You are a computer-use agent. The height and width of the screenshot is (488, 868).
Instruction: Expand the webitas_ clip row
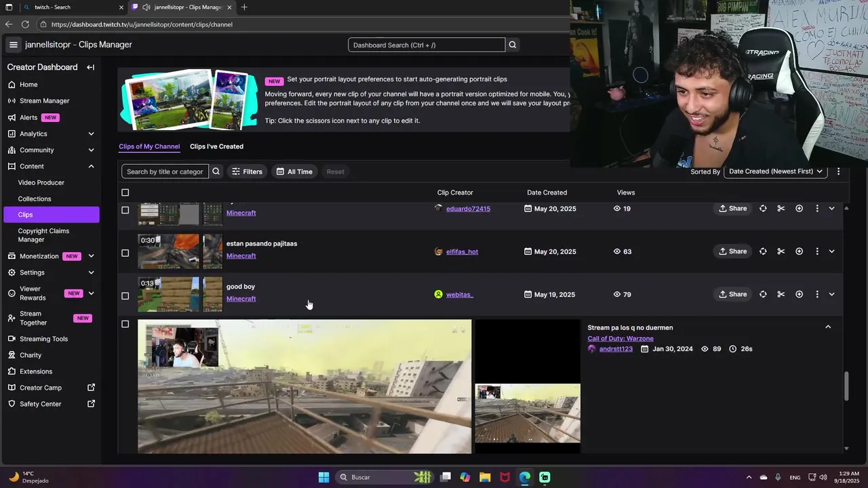click(831, 294)
